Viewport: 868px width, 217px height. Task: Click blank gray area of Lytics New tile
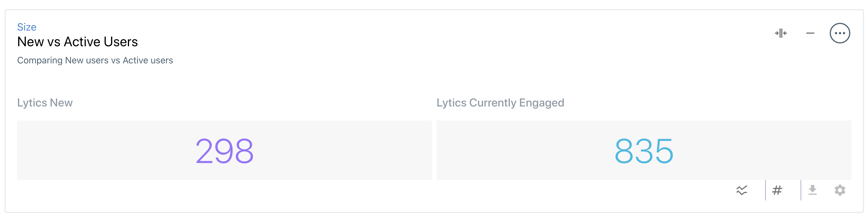tap(101, 150)
